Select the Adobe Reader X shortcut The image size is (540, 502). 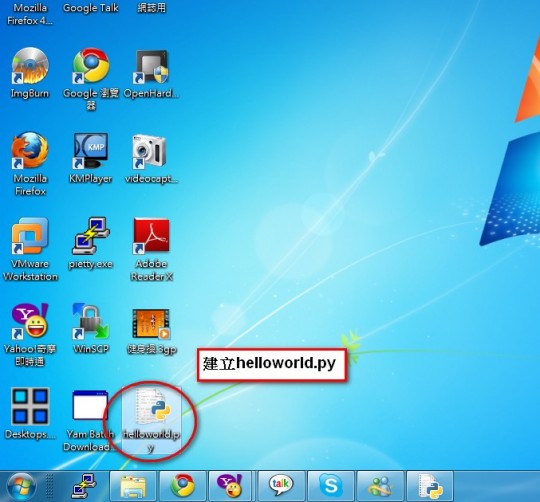point(151,249)
